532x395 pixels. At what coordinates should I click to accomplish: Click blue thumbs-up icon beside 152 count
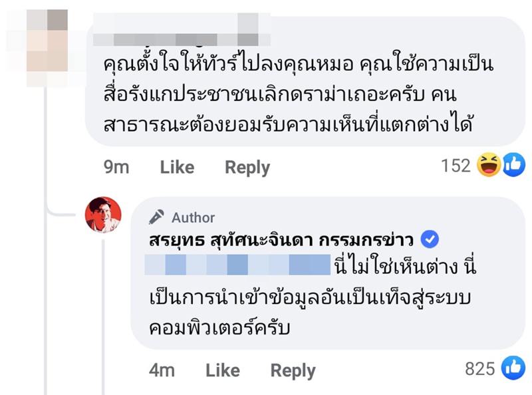click(513, 165)
